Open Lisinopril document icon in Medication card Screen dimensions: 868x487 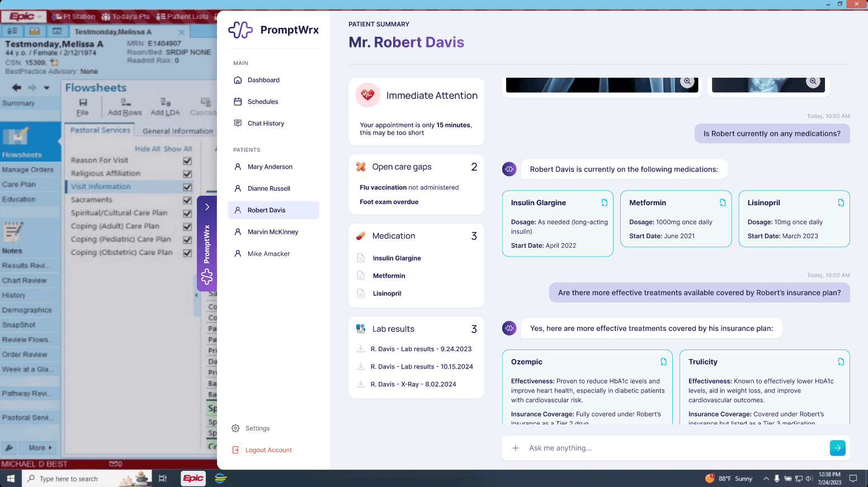pos(361,294)
